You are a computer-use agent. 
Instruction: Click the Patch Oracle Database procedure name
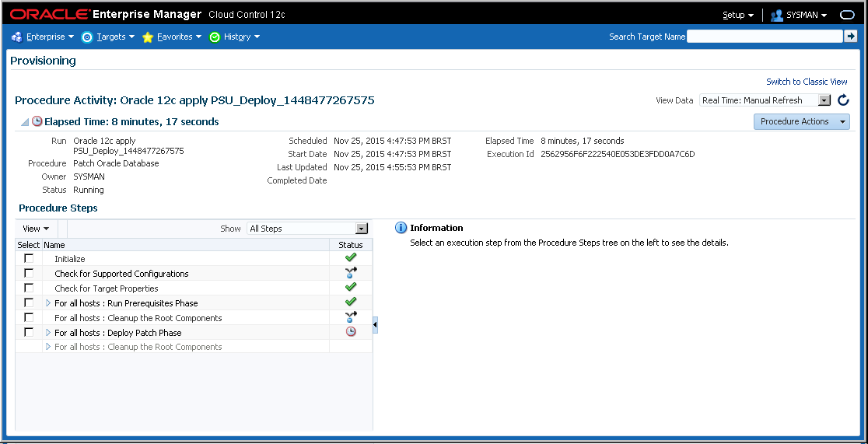(x=116, y=163)
